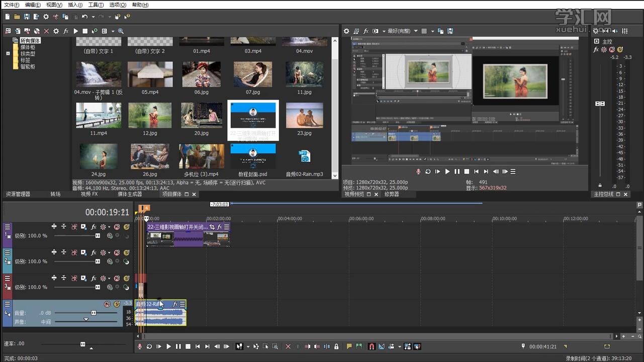Open the 编辑(E) menu
The image size is (644, 362).
pos(33,5)
